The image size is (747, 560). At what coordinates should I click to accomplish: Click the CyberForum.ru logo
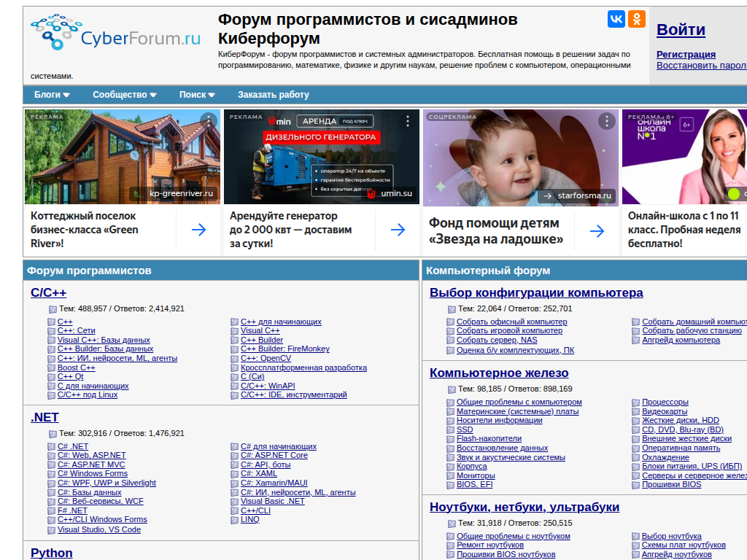coord(115,33)
